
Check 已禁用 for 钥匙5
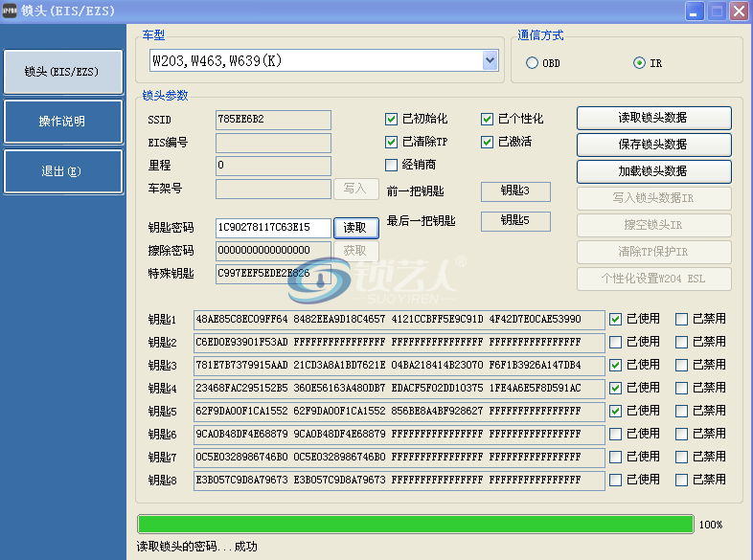[x=681, y=412]
